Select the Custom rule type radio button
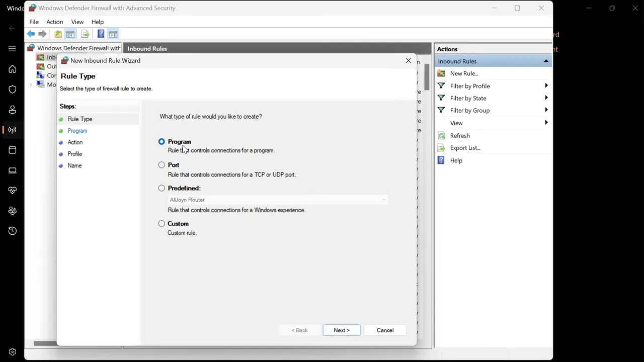This screenshot has height=362, width=644. (162, 224)
